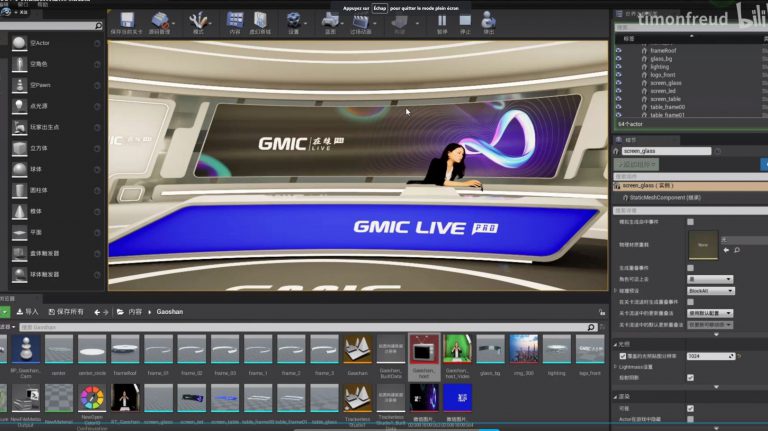Select the Sphere primitive icon
Screen dimensions: 768x431
coord(20,169)
